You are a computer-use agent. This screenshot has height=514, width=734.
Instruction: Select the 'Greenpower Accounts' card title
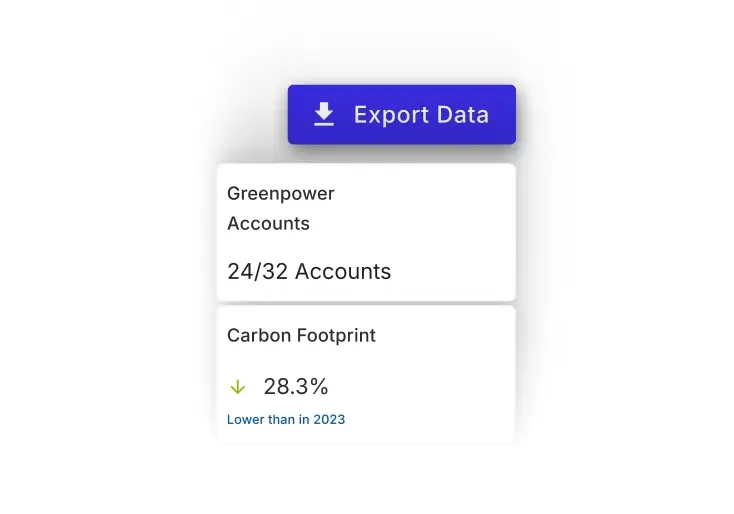281,208
